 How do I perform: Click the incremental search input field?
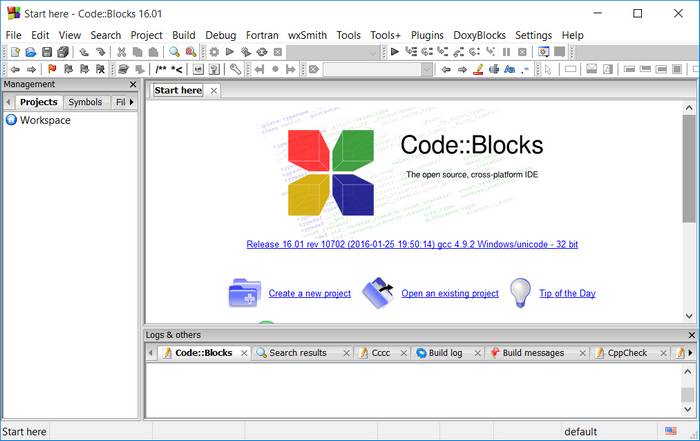372,70
